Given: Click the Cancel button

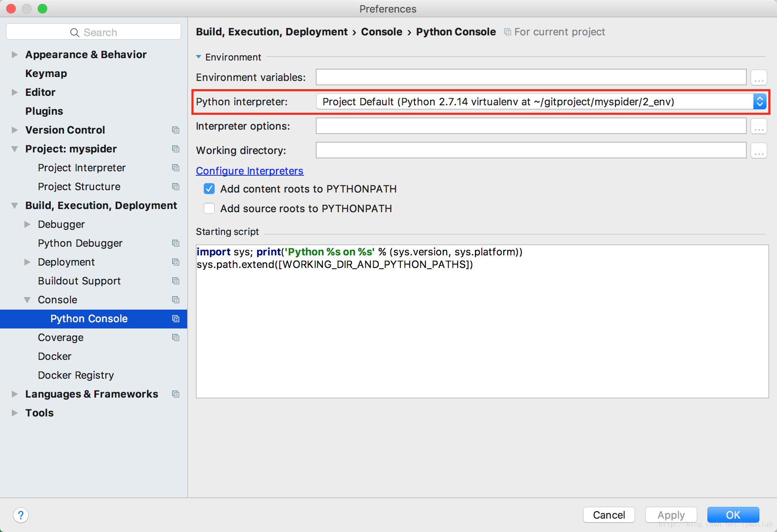Looking at the screenshot, I should (609, 515).
